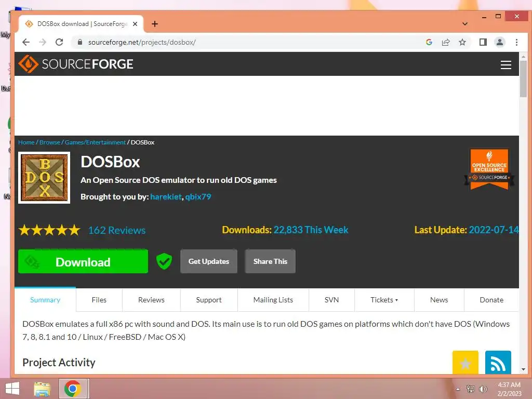This screenshot has height=399, width=532.
Task: Click the five-star rating
Action: tap(49, 230)
